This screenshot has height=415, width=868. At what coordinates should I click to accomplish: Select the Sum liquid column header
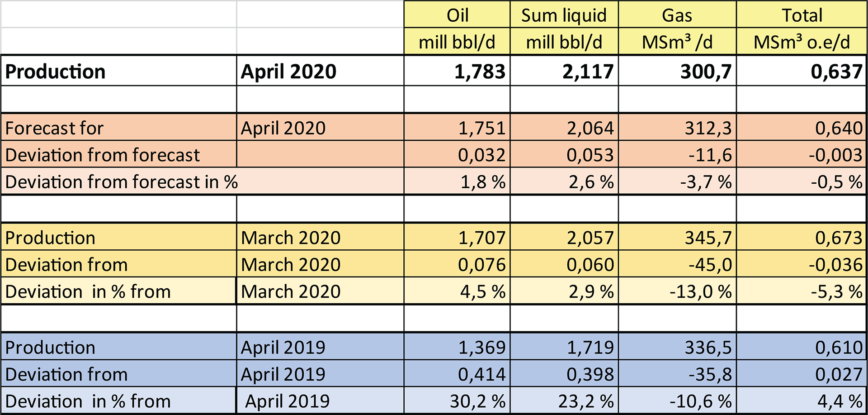[564, 15]
